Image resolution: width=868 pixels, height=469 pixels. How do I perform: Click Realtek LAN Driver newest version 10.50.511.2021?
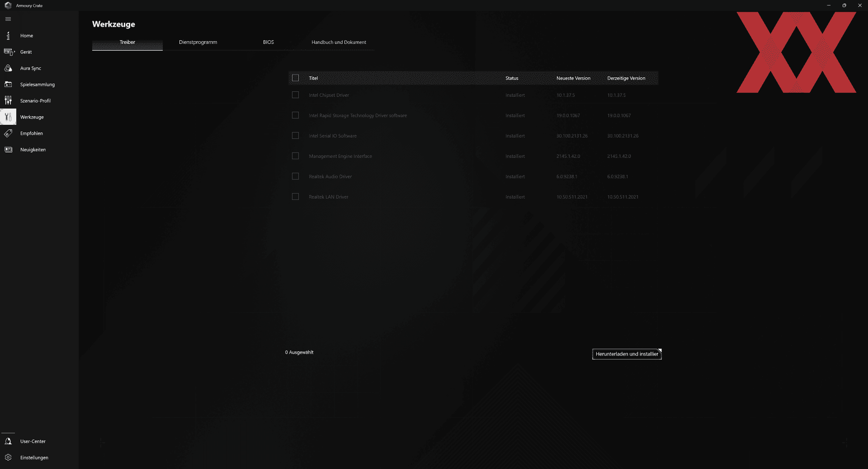click(572, 197)
